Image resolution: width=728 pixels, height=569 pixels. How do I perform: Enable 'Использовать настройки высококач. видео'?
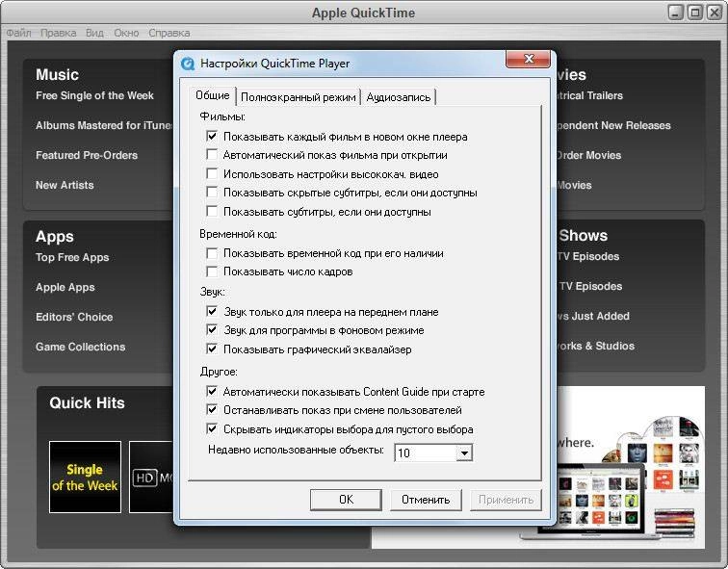tap(212, 173)
